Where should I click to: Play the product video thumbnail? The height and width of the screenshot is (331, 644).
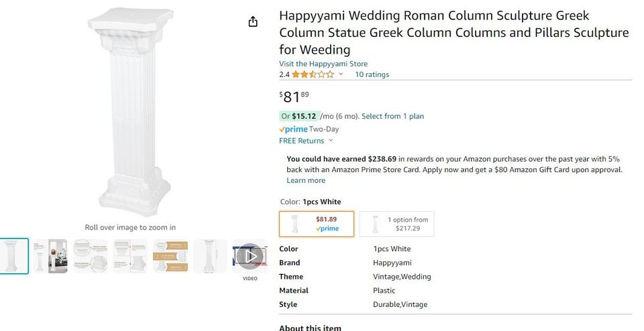[x=250, y=256]
